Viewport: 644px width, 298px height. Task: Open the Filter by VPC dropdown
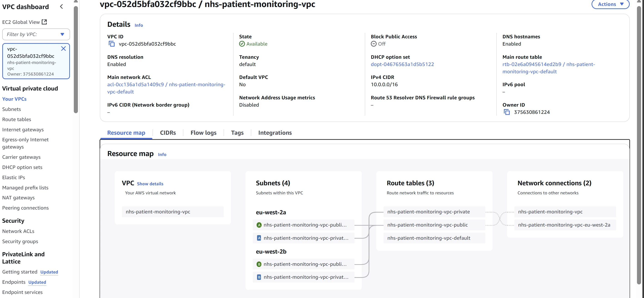[62, 34]
